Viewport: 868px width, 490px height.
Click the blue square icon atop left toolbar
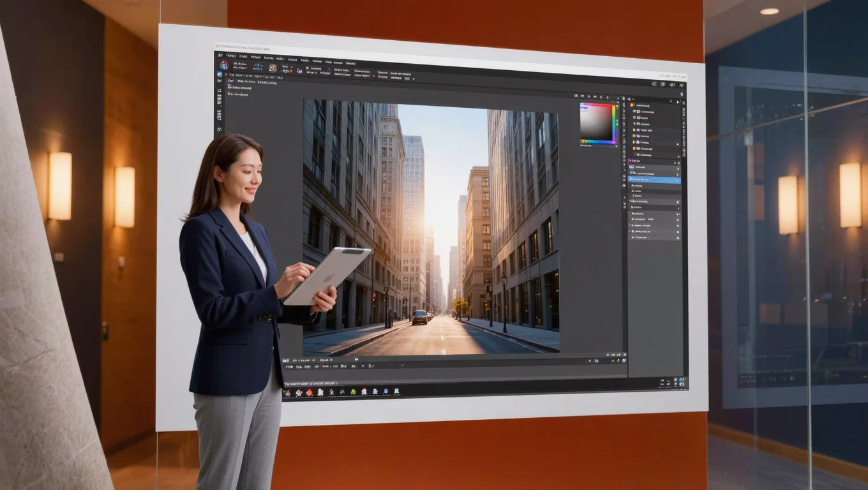click(220, 74)
